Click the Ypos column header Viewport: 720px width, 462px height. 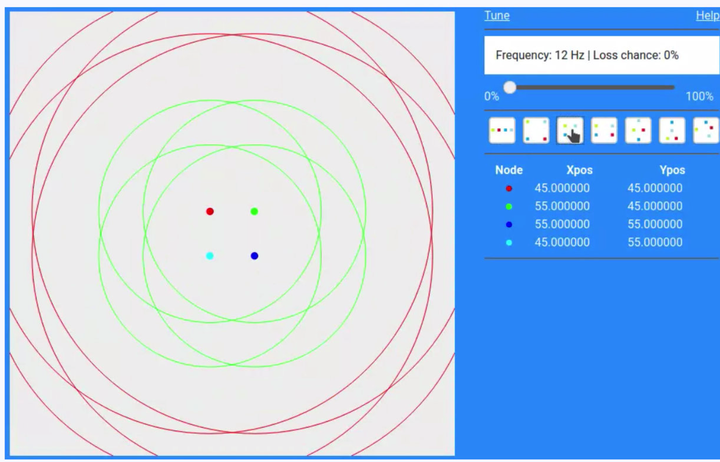pyautogui.click(x=672, y=170)
